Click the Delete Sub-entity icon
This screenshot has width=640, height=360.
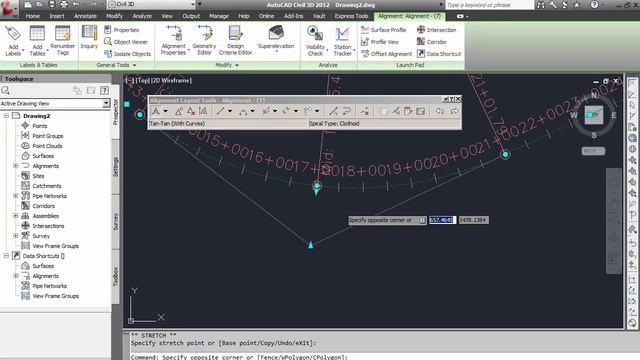click(x=364, y=111)
